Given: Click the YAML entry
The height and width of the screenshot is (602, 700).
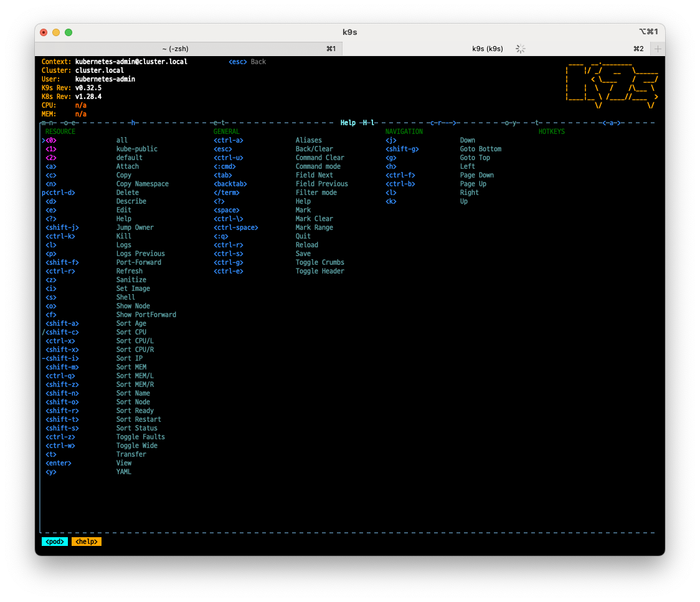Looking at the screenshot, I should 124,472.
